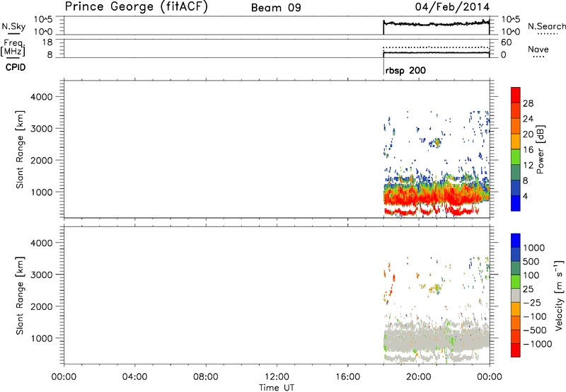
Task: Click the 'Prince George (fitACF)' title text
Action: click(x=136, y=7)
